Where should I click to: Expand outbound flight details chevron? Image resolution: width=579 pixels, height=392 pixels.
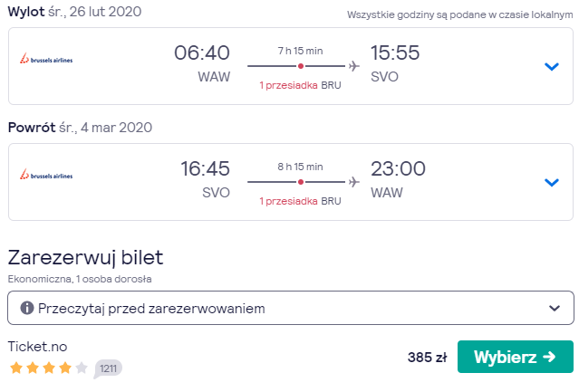tap(552, 66)
